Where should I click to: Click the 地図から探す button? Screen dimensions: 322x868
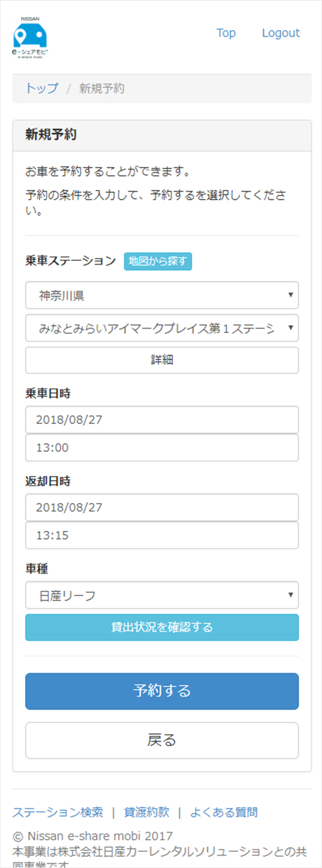pyautogui.click(x=158, y=261)
